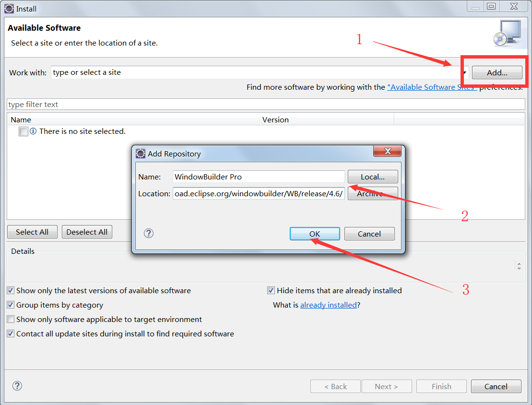
Task: Close the Add Repository dialog with X
Action: tap(387, 151)
